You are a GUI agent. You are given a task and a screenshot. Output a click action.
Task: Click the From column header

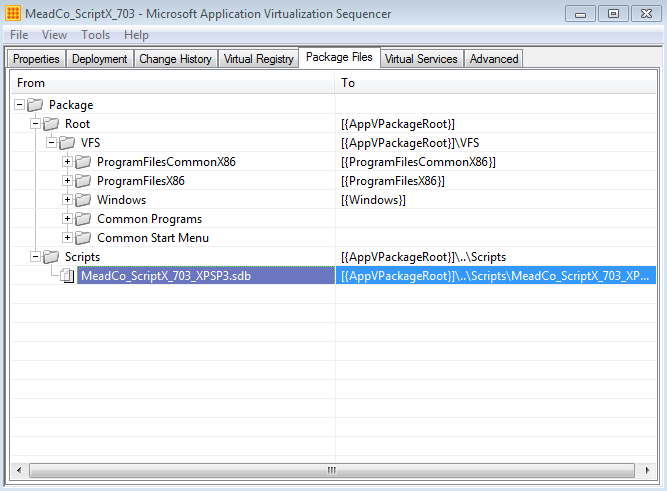(173, 83)
